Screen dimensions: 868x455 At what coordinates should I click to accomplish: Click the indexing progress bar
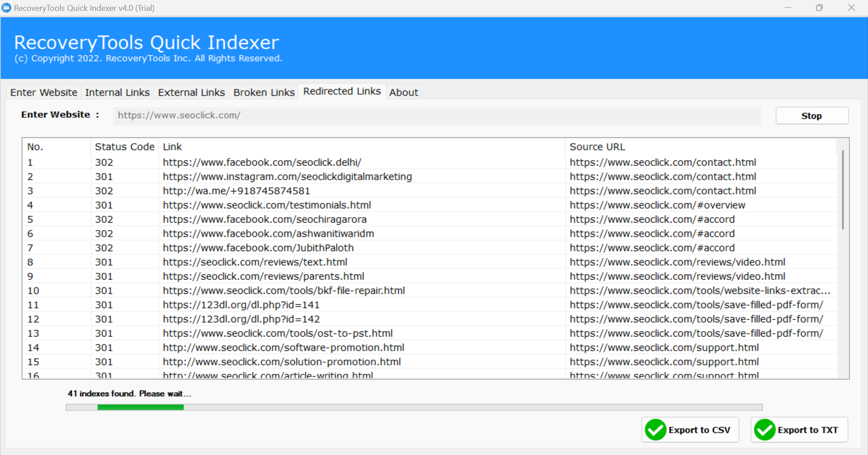[x=414, y=408]
